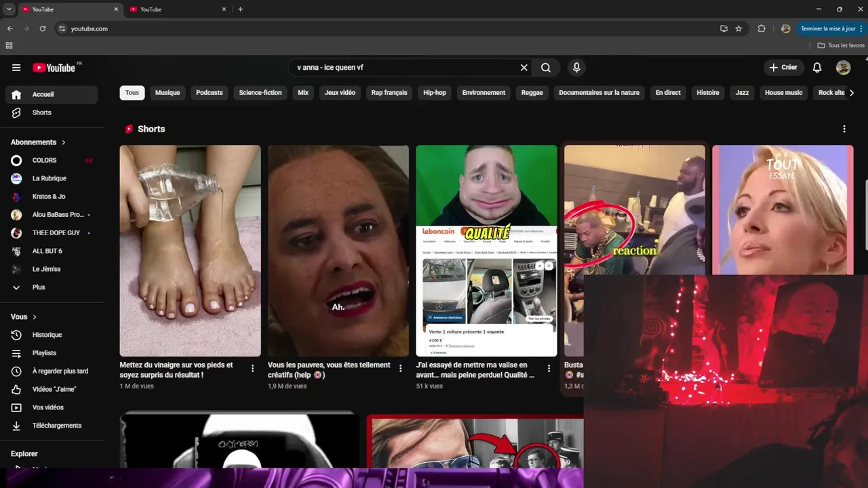Open Téléchargements in the sidebar
This screenshot has width=868, height=488.
click(52, 426)
